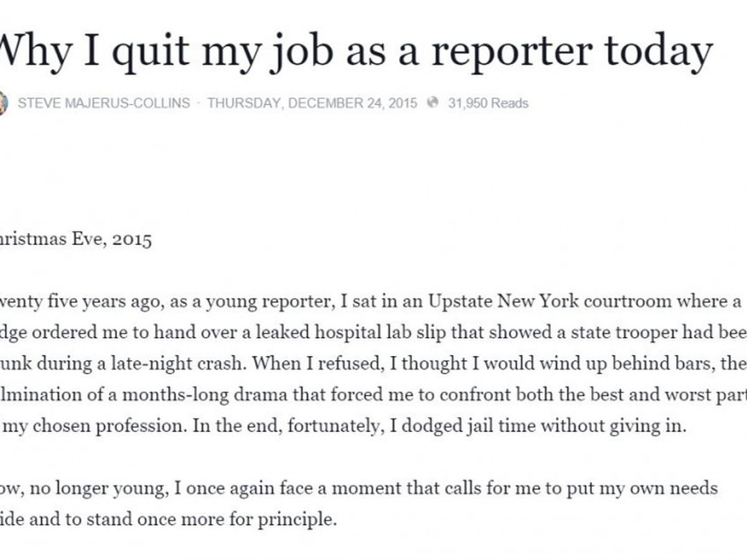Click the 31,950 Reads counter

click(x=488, y=103)
